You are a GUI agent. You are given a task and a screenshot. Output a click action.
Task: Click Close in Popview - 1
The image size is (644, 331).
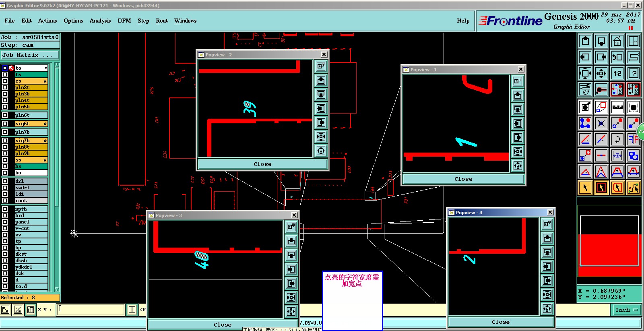pos(463,179)
